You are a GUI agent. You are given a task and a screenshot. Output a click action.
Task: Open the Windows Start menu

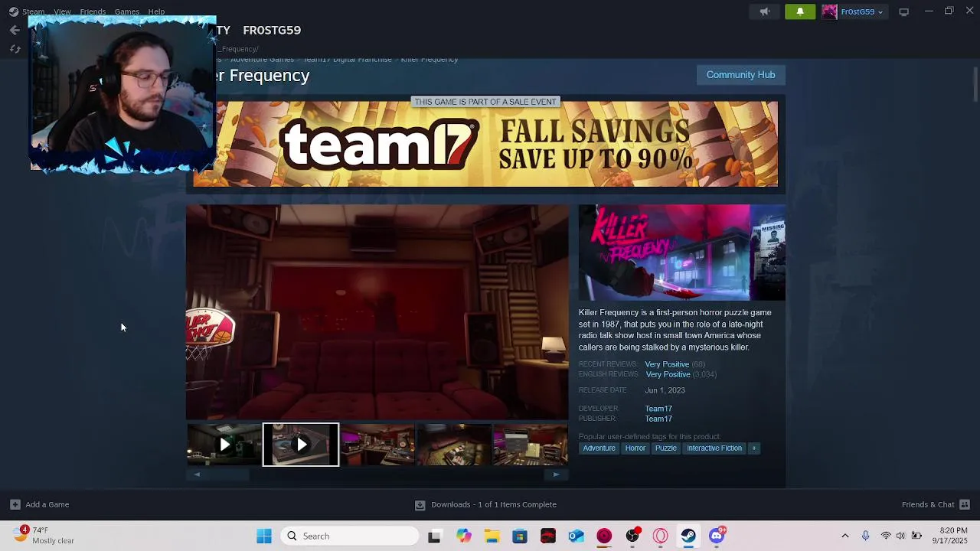(264, 536)
